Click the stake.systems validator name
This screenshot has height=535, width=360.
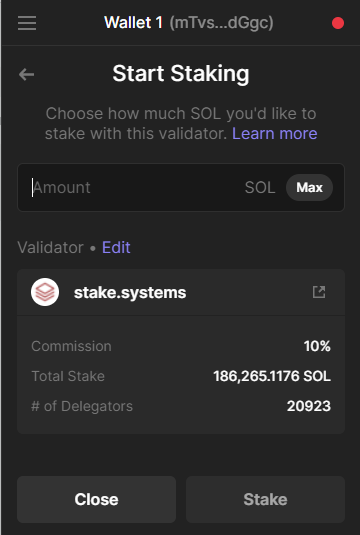pyautogui.click(x=130, y=292)
